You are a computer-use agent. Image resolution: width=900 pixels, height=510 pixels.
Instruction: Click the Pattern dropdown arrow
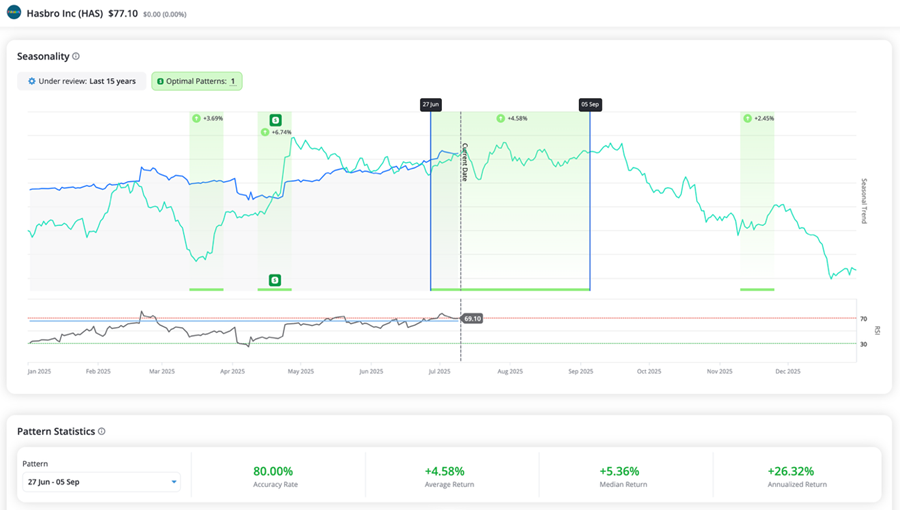(x=174, y=481)
